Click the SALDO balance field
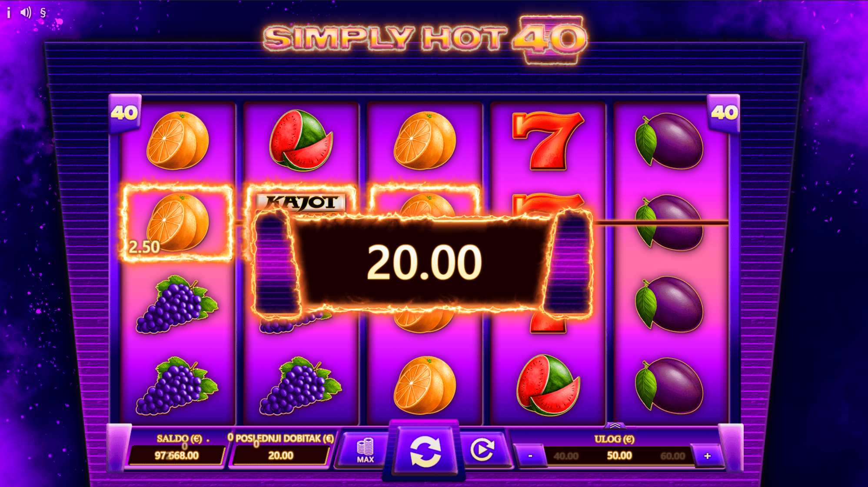 (x=176, y=455)
